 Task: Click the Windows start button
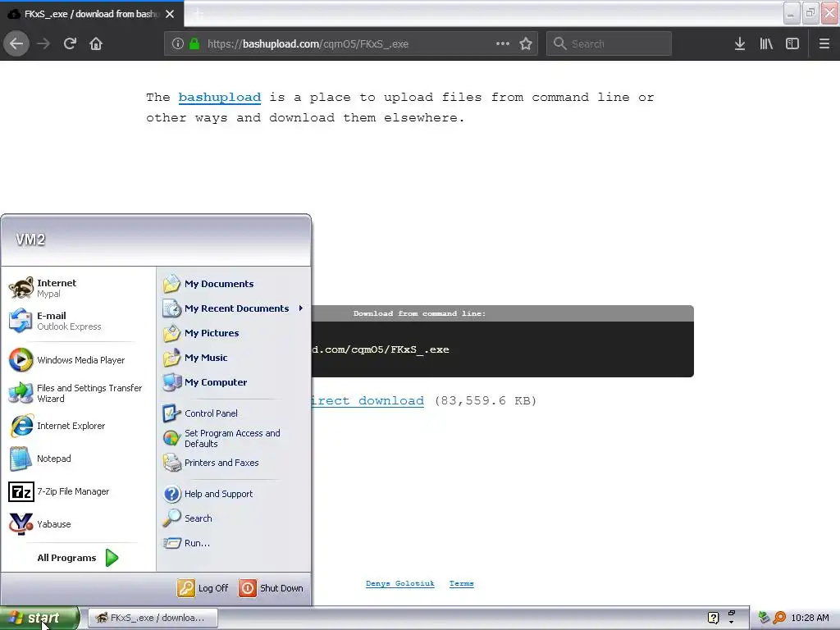pyautogui.click(x=39, y=618)
